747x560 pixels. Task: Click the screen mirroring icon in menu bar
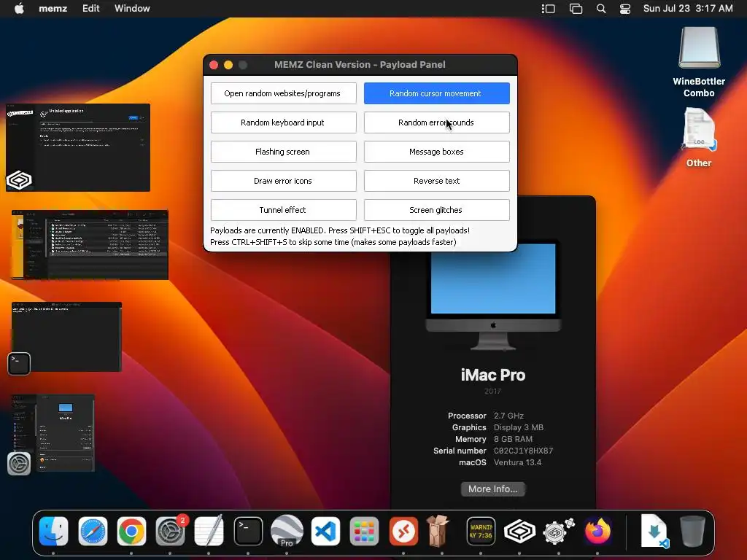pos(576,9)
